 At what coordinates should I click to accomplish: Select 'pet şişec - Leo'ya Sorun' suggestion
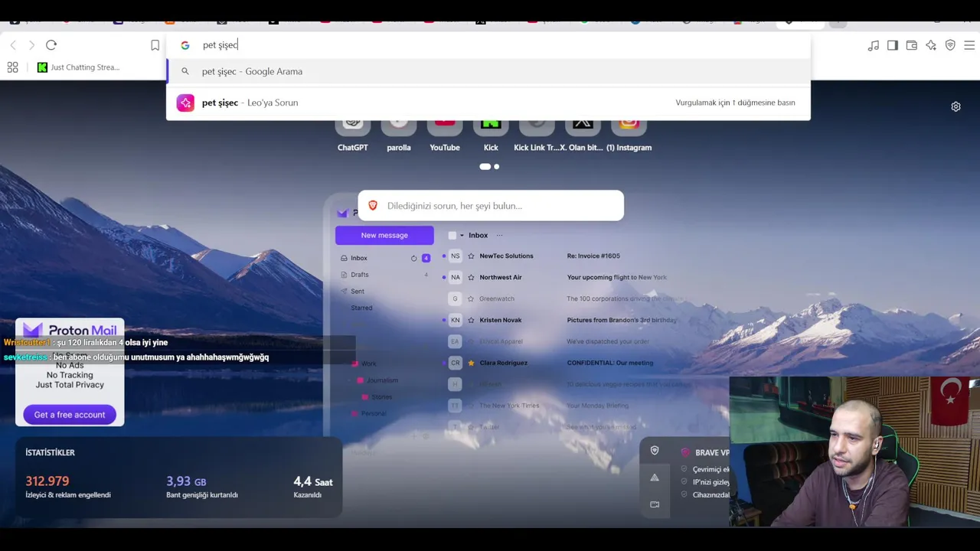click(x=488, y=103)
